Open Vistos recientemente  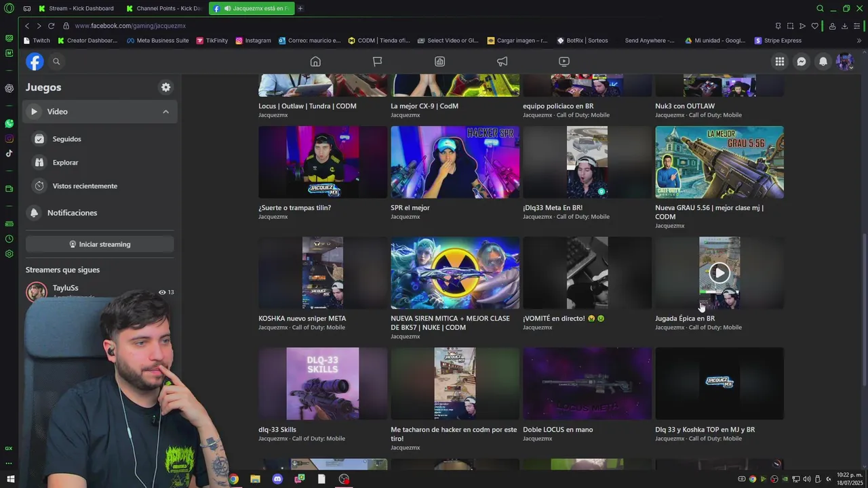coord(100,186)
